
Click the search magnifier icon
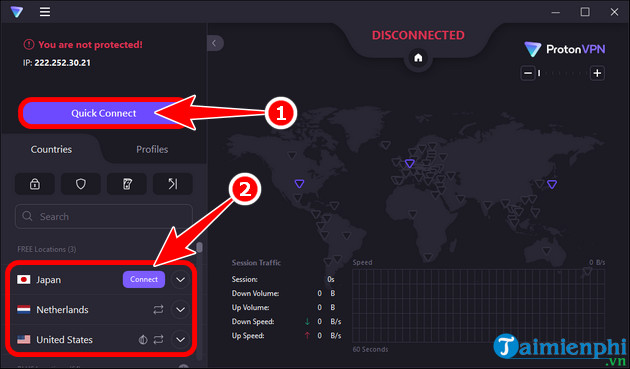pyautogui.click(x=27, y=216)
